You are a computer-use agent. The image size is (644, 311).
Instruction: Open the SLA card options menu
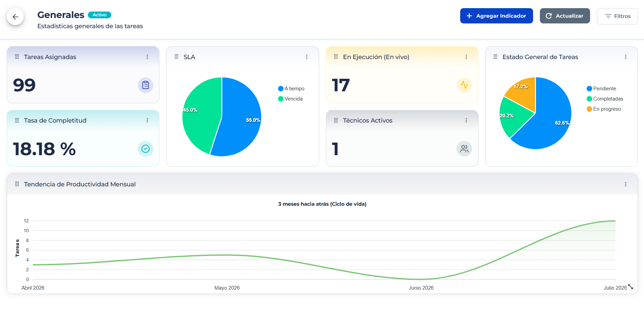click(307, 57)
